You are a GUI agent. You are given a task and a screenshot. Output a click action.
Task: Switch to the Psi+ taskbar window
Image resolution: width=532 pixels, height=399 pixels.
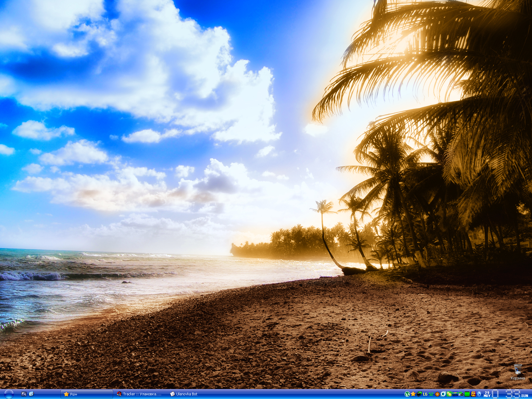pos(87,394)
